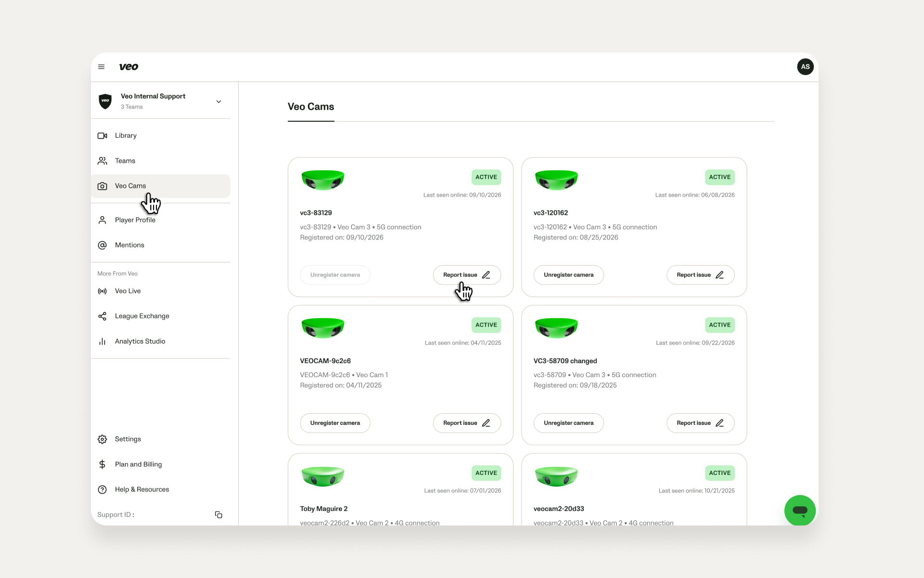The width and height of the screenshot is (924, 578).
Task: Copy the Support ID with copy icon
Action: (218, 515)
